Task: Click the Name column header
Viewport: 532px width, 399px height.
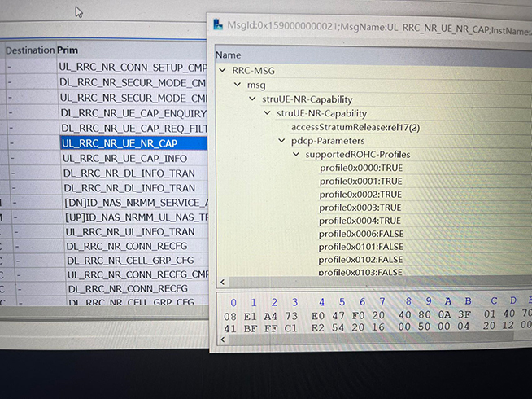Action: [x=229, y=54]
